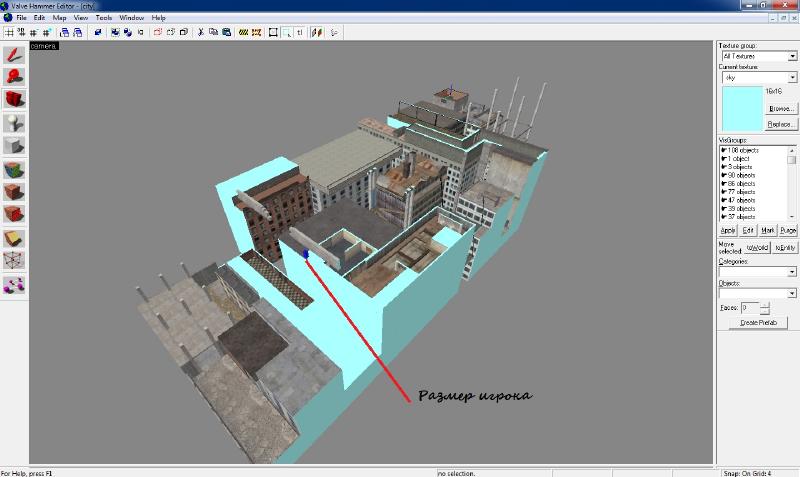
Task: Toggle visibility of '90 objects' VisGroup
Action: (x=723, y=173)
